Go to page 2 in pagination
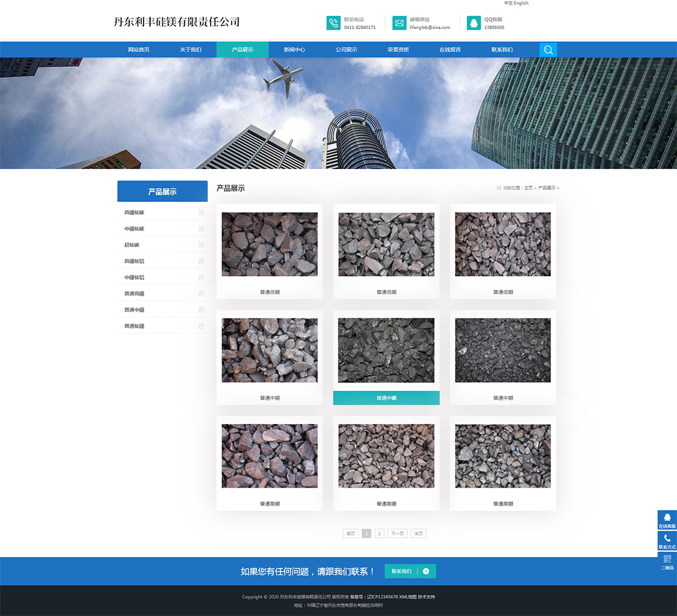The height and width of the screenshot is (616, 677). tap(379, 534)
